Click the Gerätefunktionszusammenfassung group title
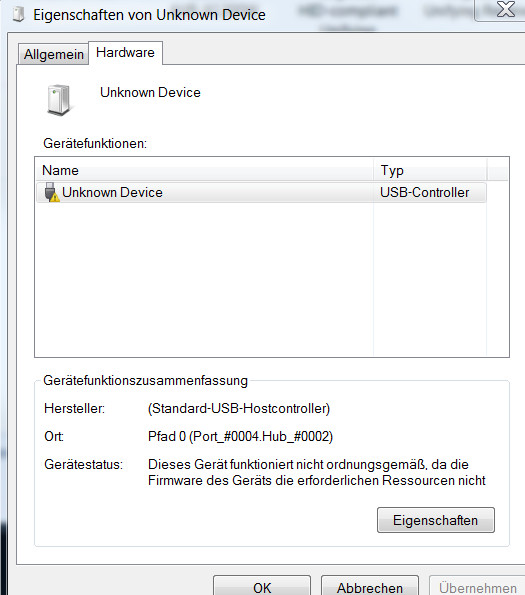 pyautogui.click(x=145, y=380)
